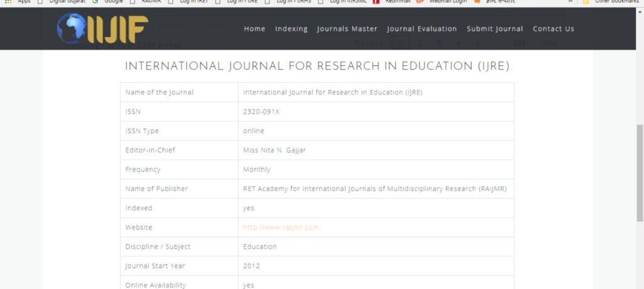Open the Indexing menu item
644x289 pixels.
click(291, 29)
